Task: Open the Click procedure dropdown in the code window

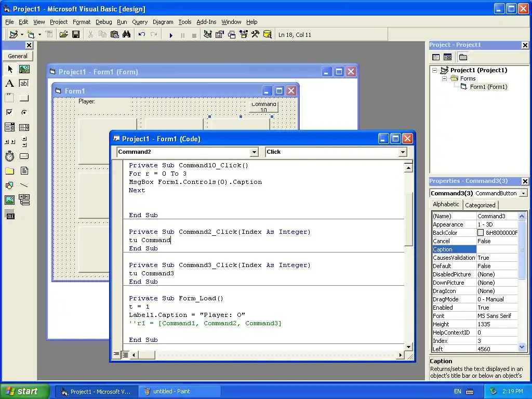Action: (403, 152)
